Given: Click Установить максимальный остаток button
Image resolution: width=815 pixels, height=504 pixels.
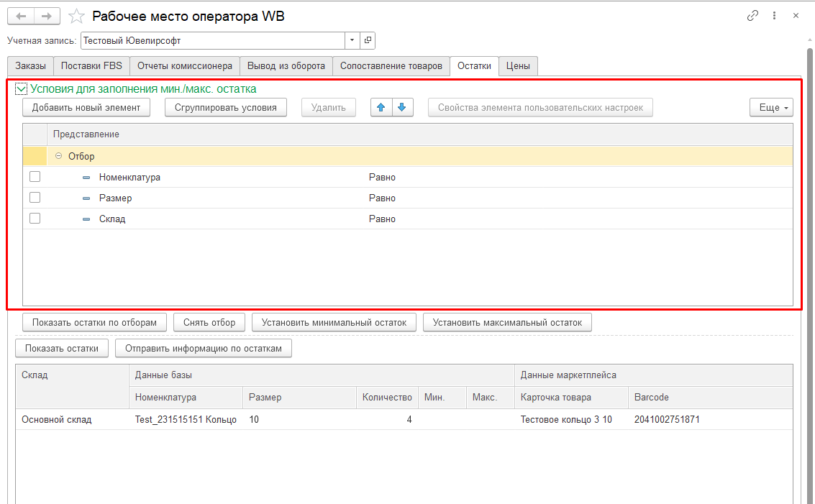Looking at the screenshot, I should (507, 322).
